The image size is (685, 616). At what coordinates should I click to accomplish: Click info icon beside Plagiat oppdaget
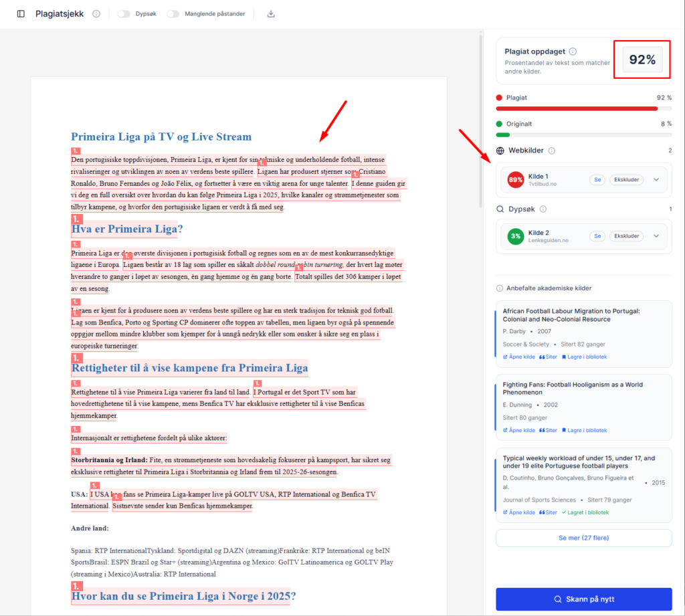pyautogui.click(x=573, y=52)
